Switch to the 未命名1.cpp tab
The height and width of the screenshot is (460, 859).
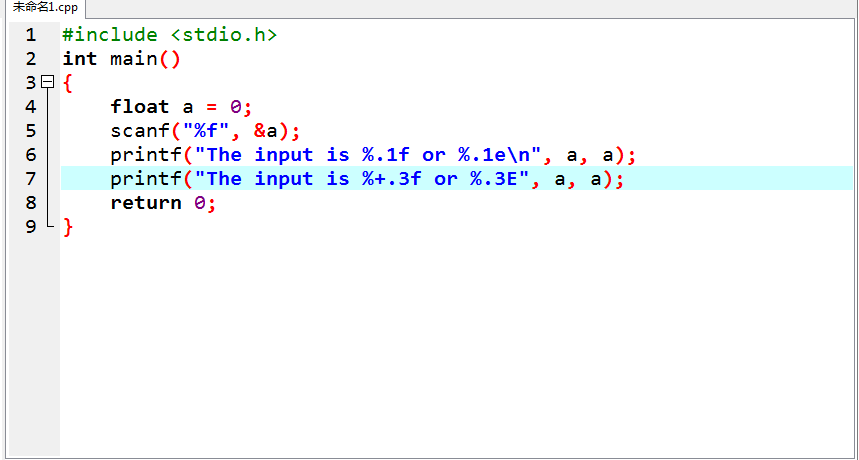tap(45, 8)
